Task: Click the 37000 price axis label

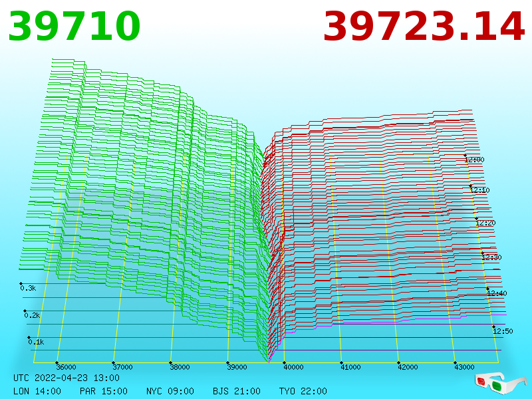Action: click(122, 367)
